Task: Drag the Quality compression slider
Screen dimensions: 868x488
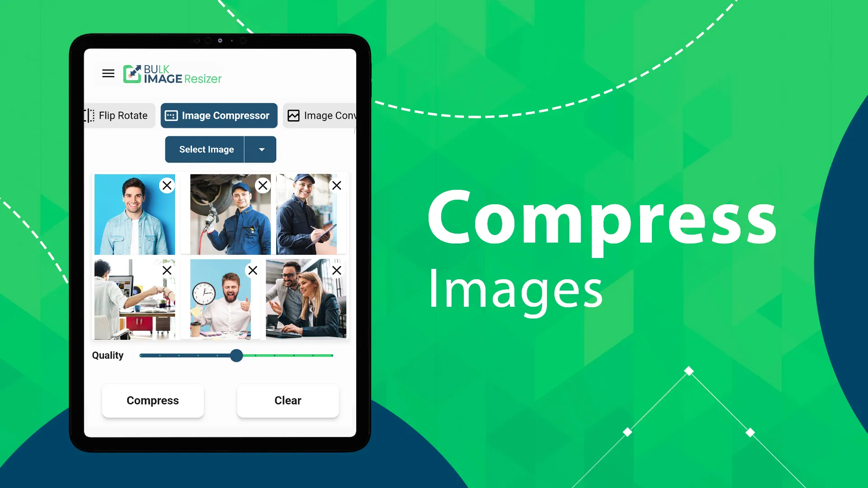Action: pyautogui.click(x=236, y=355)
